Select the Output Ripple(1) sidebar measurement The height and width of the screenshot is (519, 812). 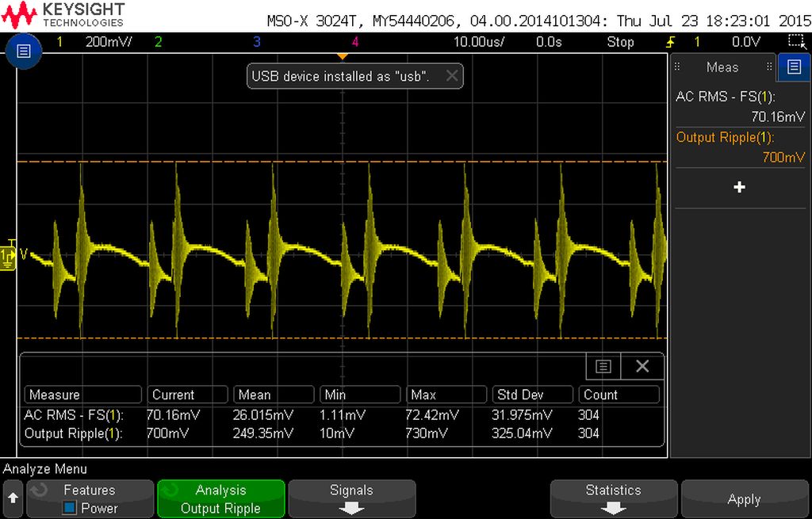pos(741,147)
